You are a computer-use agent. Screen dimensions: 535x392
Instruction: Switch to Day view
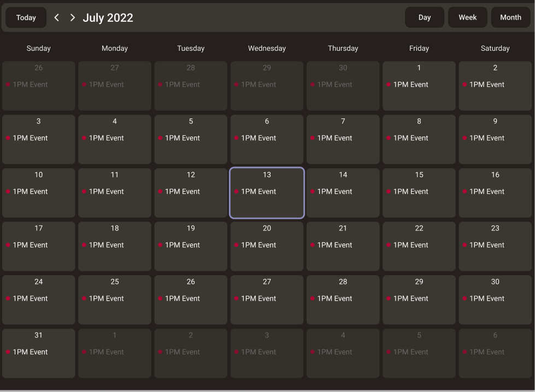[x=425, y=17]
